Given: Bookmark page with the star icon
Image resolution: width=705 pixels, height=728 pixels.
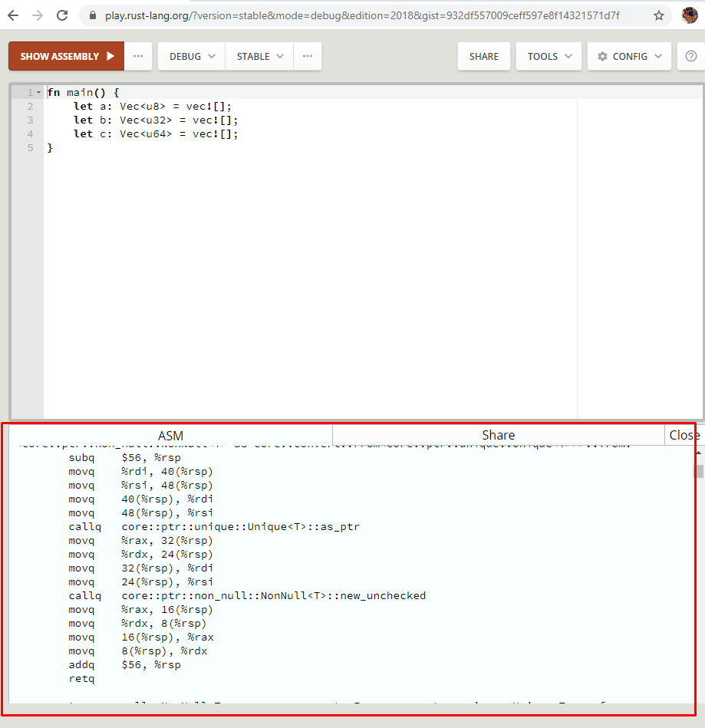Looking at the screenshot, I should click(658, 15).
